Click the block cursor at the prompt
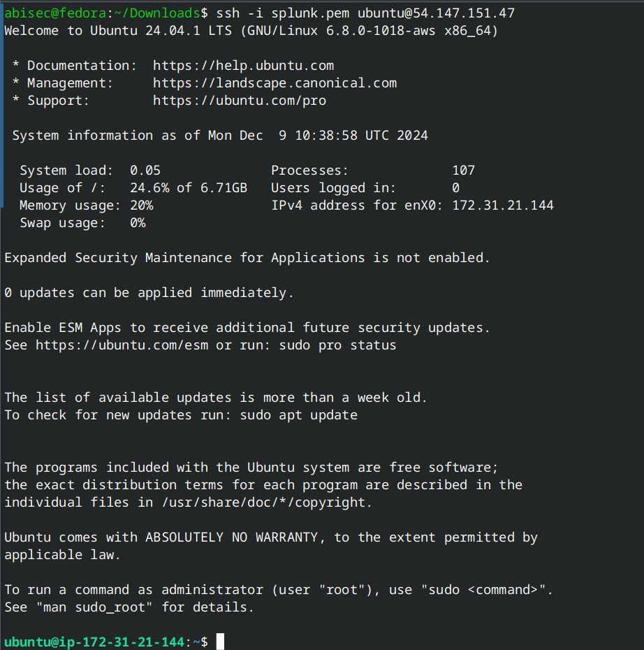This screenshot has height=650, width=644. (220, 642)
